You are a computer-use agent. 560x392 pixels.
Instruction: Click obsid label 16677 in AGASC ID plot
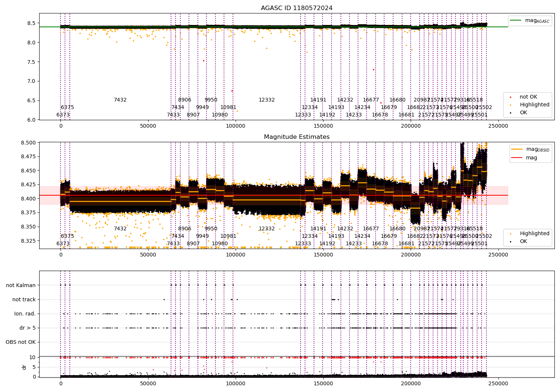371,100
